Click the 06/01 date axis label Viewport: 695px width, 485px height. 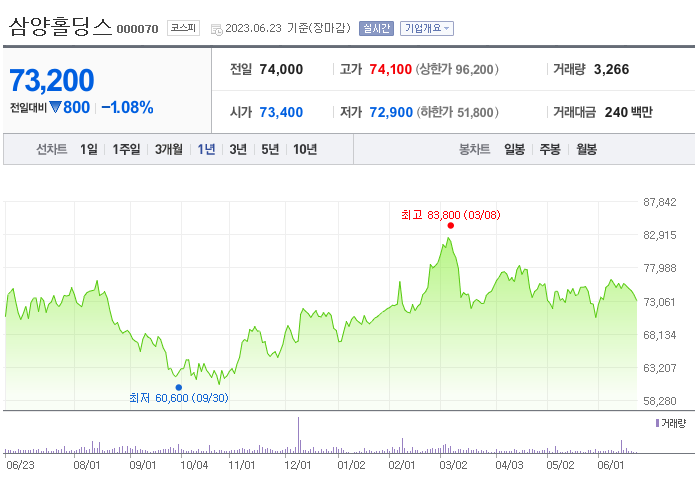610,465
